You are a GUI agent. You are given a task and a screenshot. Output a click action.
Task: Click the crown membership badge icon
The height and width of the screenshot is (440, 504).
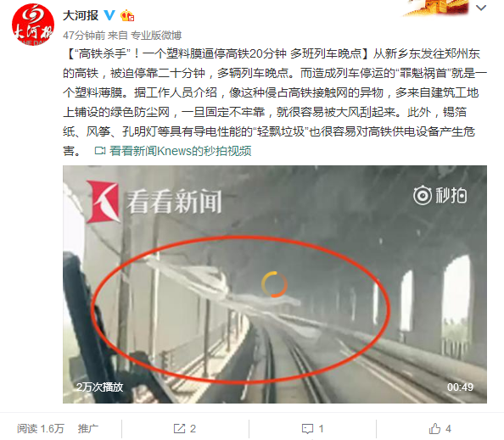(x=127, y=15)
